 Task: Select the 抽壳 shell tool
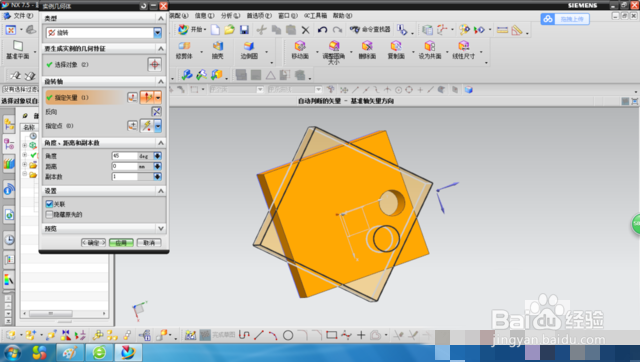pos(218,50)
